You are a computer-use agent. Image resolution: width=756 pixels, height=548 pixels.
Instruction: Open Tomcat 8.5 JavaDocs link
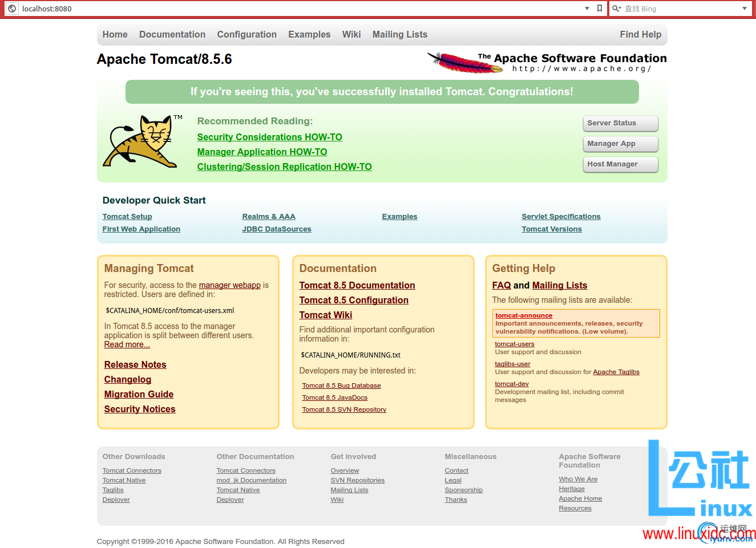(335, 398)
